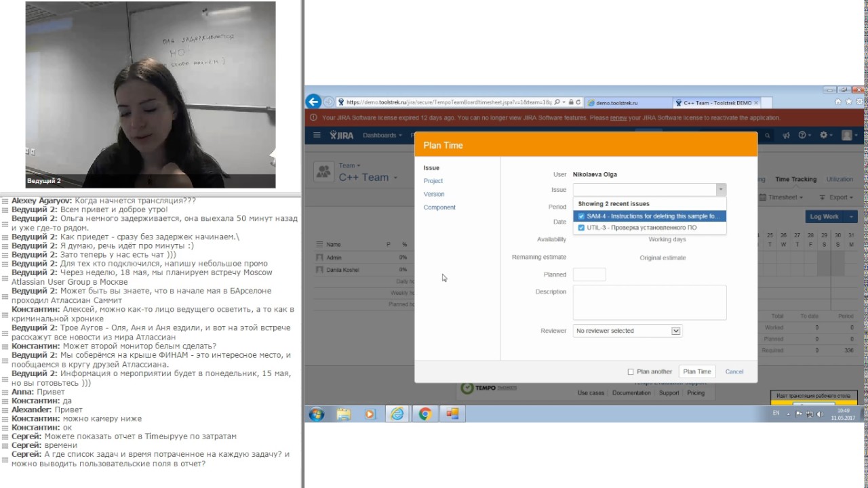The width and height of the screenshot is (868, 488).
Task: Toggle the SAM-4 issue checkbox
Action: [x=581, y=216]
